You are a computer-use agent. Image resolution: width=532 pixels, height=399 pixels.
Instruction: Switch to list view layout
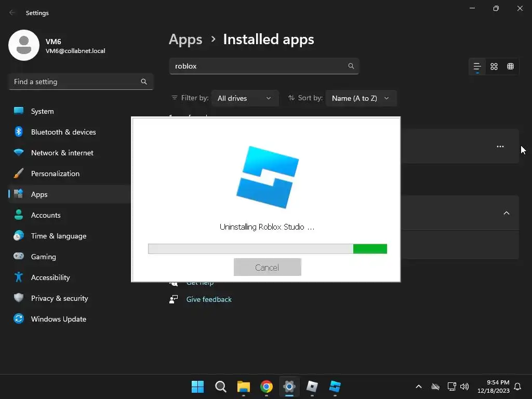(x=477, y=66)
